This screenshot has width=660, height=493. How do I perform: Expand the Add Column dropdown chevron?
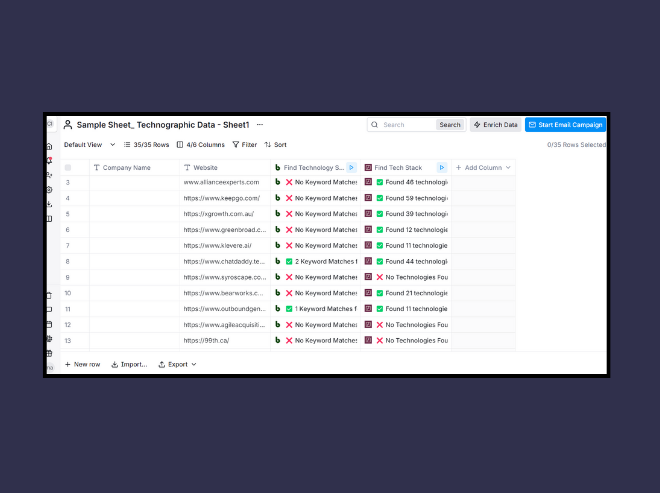pyautogui.click(x=508, y=168)
